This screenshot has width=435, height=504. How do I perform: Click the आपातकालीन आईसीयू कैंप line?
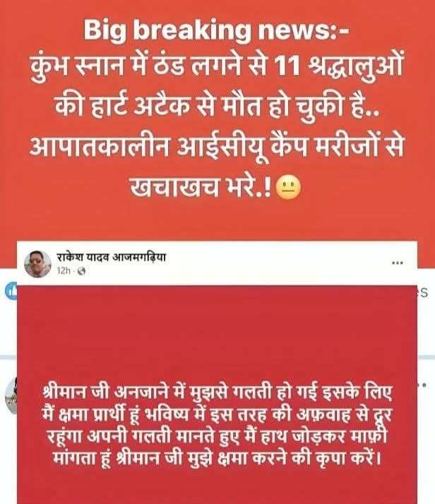[x=216, y=148]
